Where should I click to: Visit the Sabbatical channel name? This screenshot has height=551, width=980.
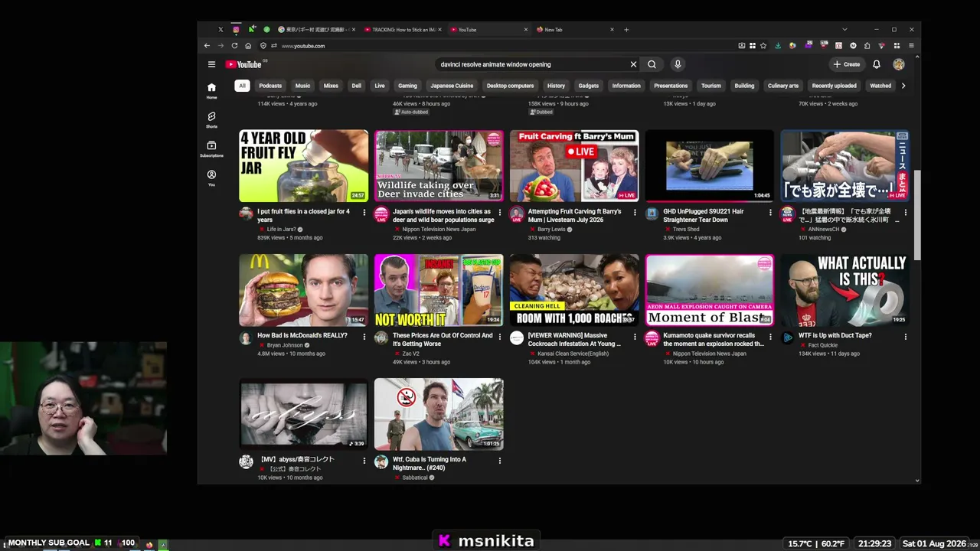pos(415,478)
